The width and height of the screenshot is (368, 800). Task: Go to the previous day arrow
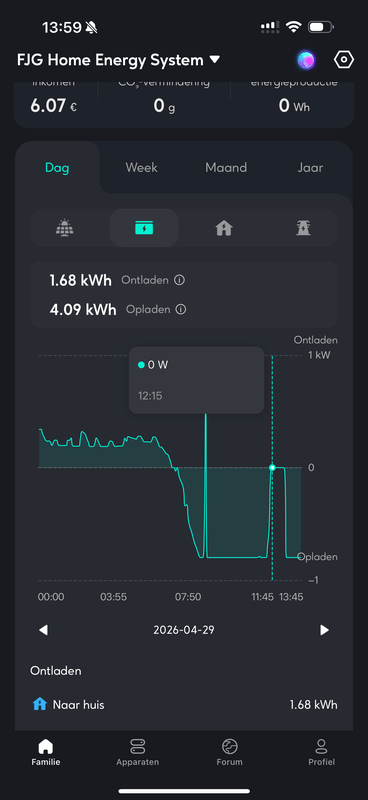coord(43,630)
